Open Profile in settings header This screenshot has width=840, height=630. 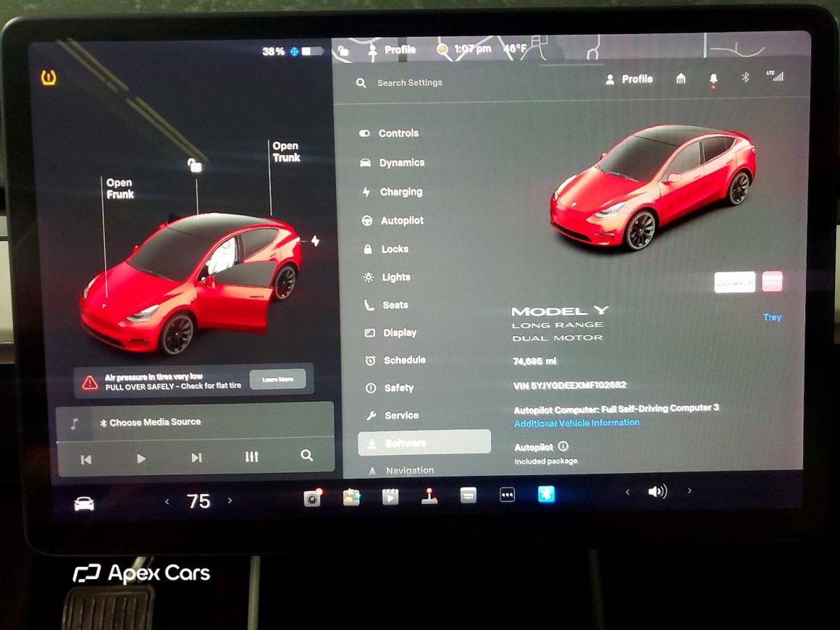629,79
